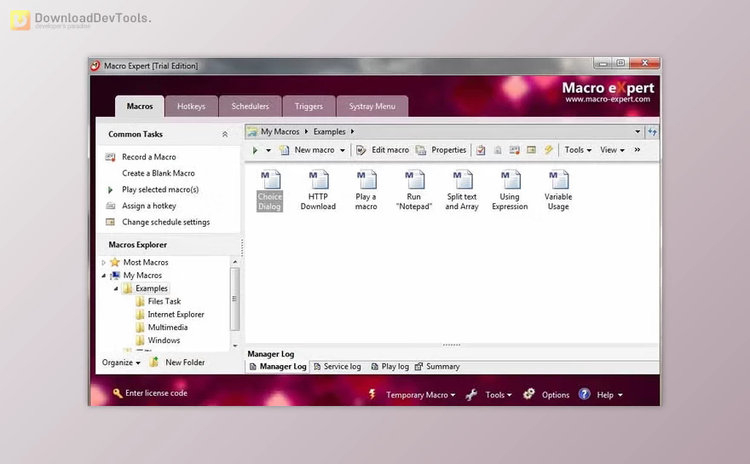
Task: Click Assign a hotkey task
Action: [149, 206]
